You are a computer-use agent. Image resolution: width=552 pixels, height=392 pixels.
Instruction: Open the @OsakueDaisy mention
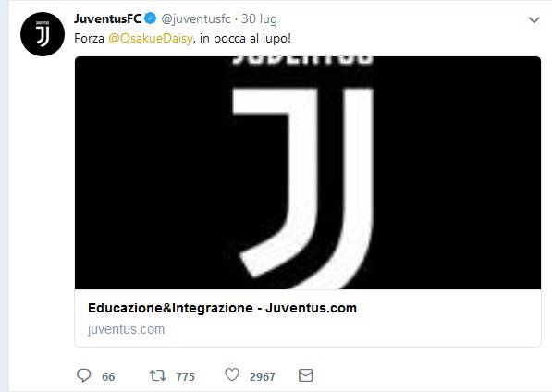pos(151,38)
